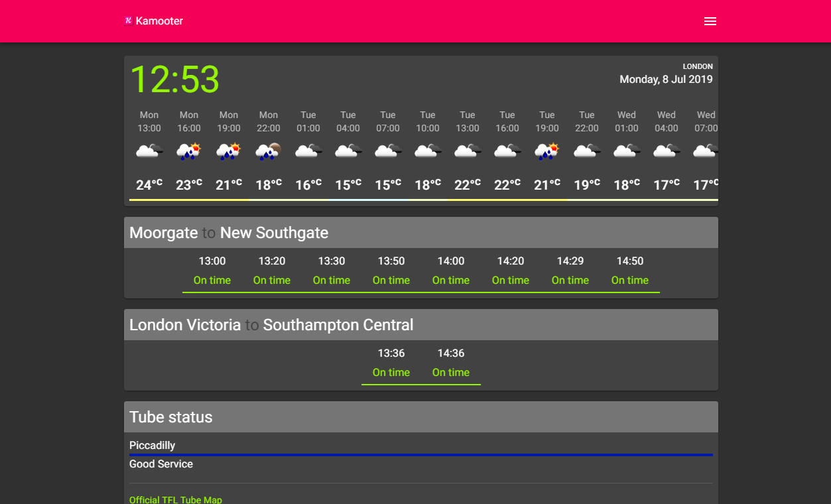Select the Piccadilly line name
Viewport: 831px width, 504px height.
(x=153, y=446)
